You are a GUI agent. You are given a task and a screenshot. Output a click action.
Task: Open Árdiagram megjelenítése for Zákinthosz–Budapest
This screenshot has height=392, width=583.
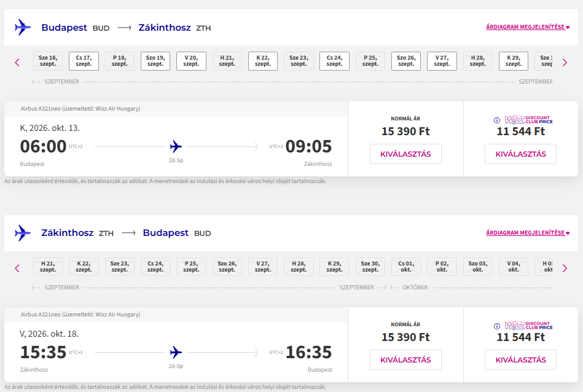[528, 233]
